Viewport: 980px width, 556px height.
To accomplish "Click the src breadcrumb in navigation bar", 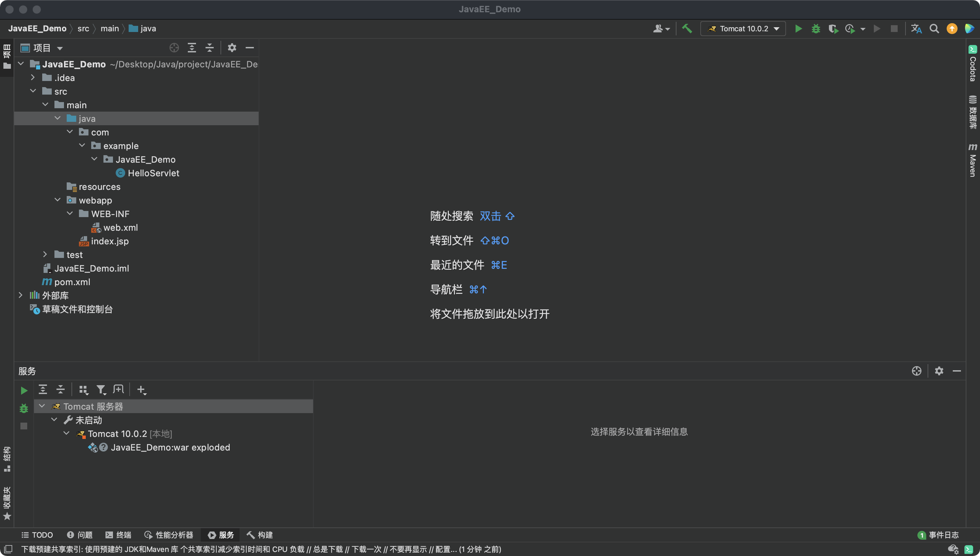I will [x=83, y=29].
